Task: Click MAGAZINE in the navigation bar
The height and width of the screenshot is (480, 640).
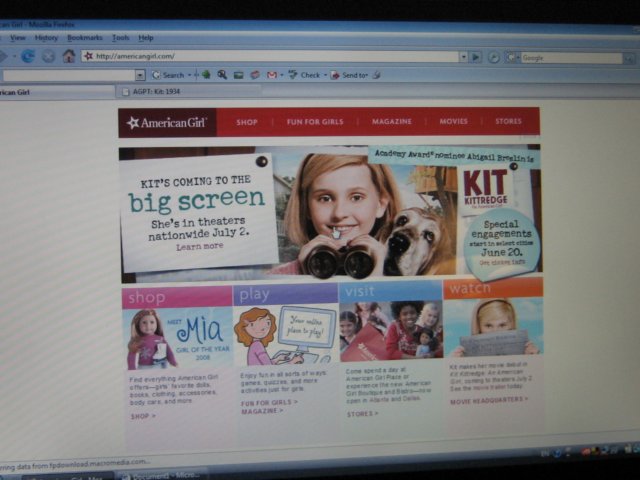Action: pos(391,121)
